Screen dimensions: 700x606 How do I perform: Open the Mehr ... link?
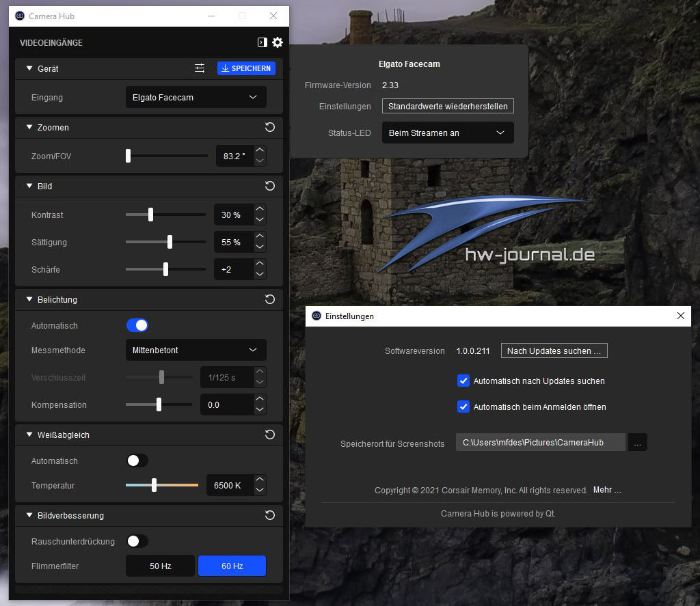pos(607,490)
